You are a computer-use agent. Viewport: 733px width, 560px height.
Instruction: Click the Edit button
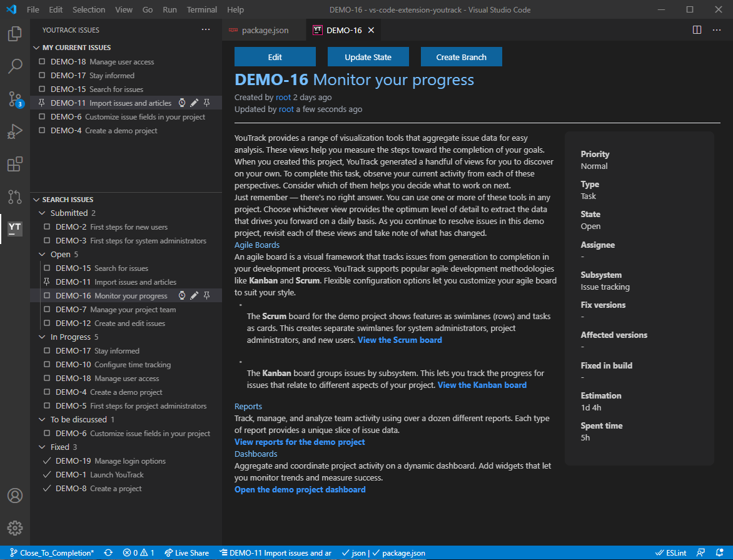pos(275,57)
